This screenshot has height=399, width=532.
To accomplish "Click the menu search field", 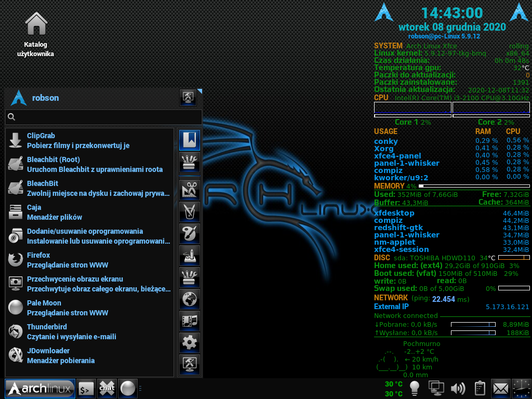I will pyautogui.click(x=103, y=117).
